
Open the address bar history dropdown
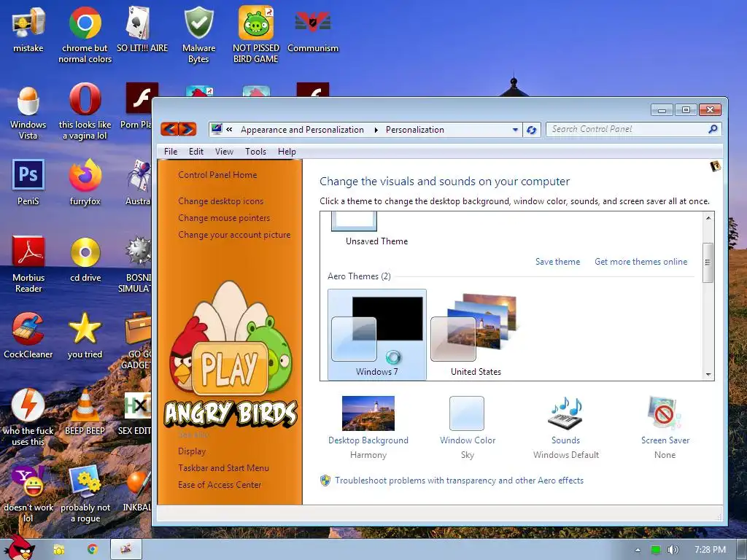515,130
